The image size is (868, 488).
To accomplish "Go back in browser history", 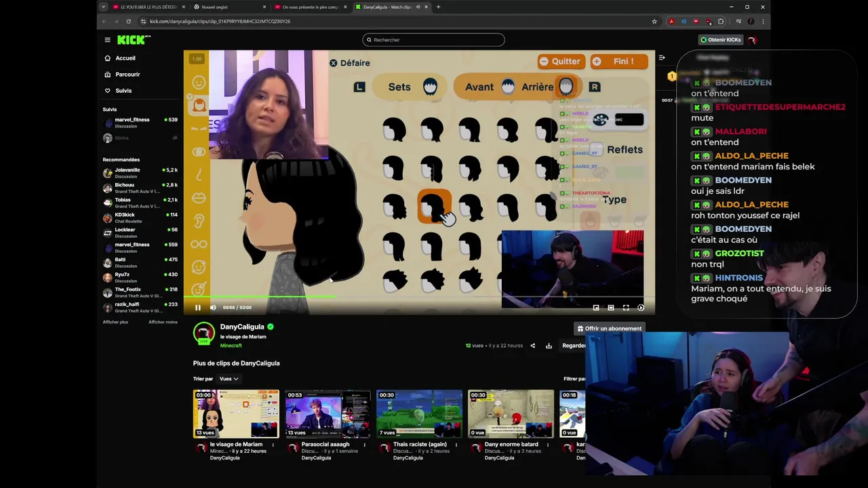I will point(104,22).
